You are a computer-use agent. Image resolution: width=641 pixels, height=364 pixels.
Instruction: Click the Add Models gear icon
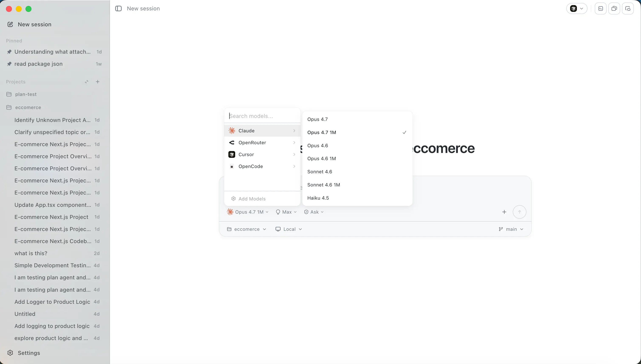coord(233,199)
